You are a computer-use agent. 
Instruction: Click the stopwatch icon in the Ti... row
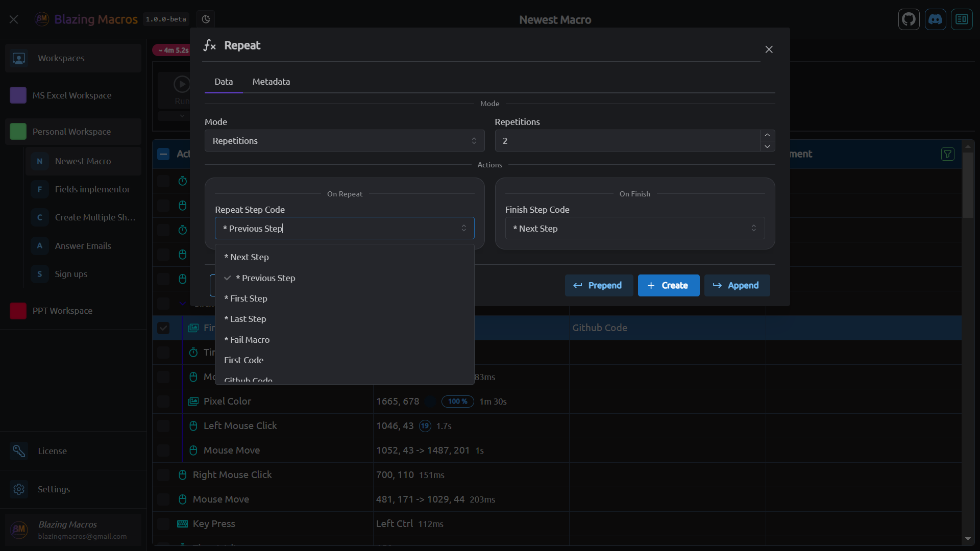(x=193, y=353)
